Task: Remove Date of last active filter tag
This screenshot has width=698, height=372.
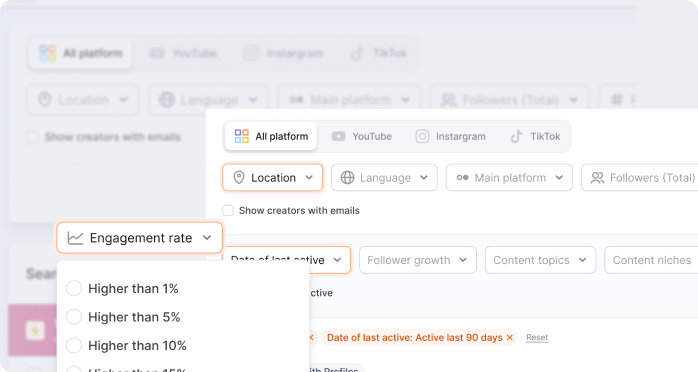Action: [510, 338]
